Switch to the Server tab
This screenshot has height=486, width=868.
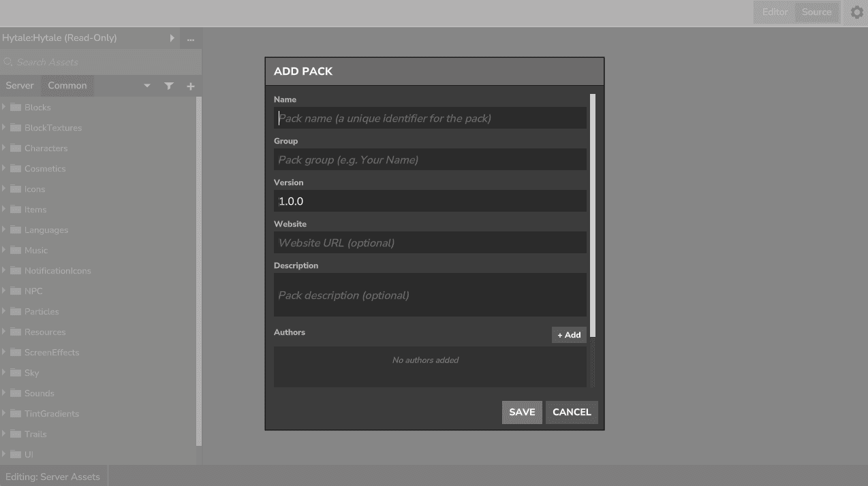point(20,85)
